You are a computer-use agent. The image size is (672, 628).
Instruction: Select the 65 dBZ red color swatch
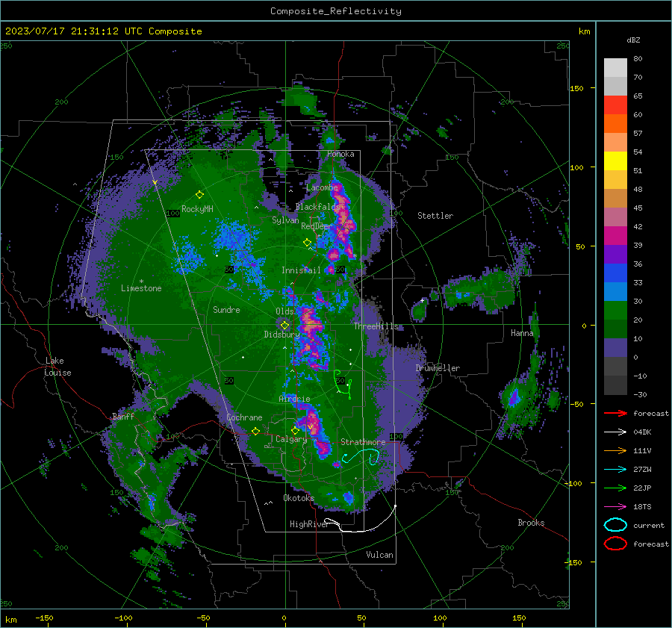[615, 105]
